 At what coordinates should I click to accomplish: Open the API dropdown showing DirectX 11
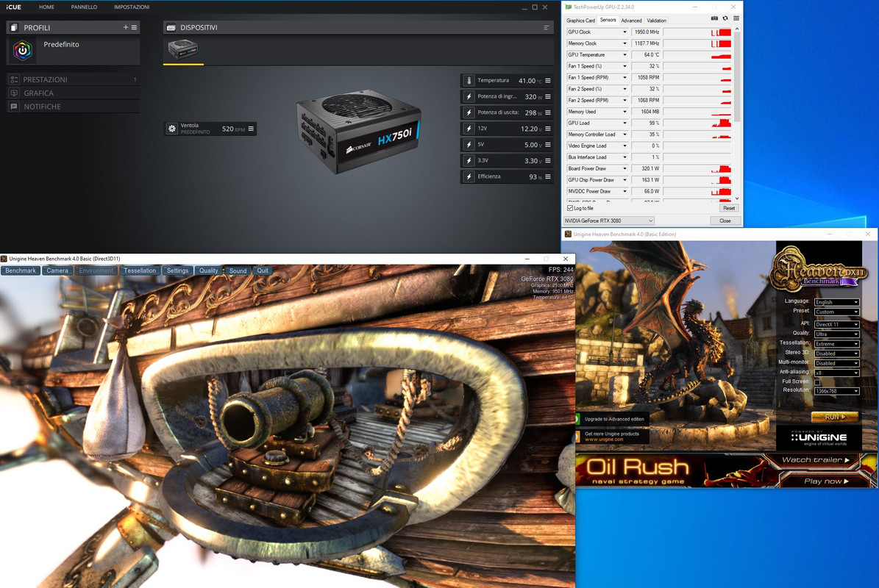836,324
